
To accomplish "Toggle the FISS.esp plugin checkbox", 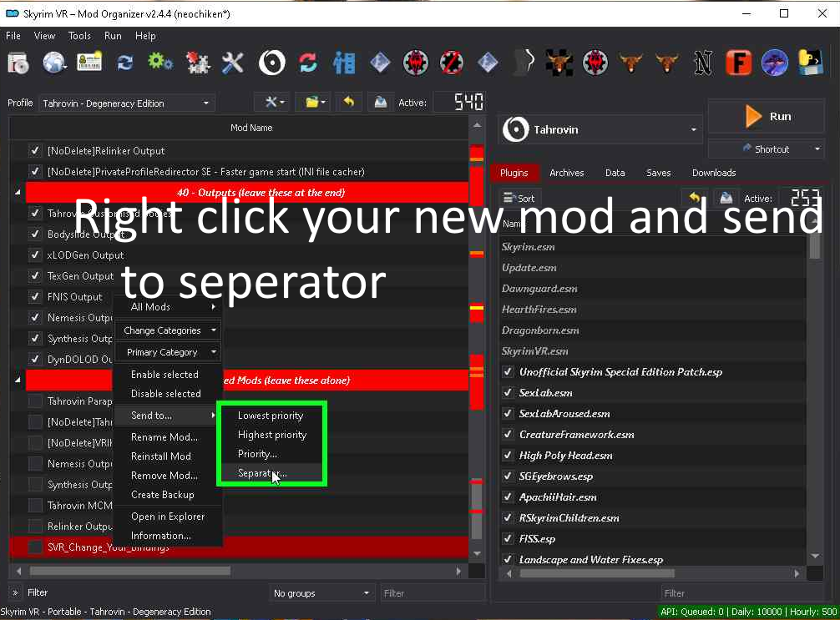I will click(x=508, y=538).
